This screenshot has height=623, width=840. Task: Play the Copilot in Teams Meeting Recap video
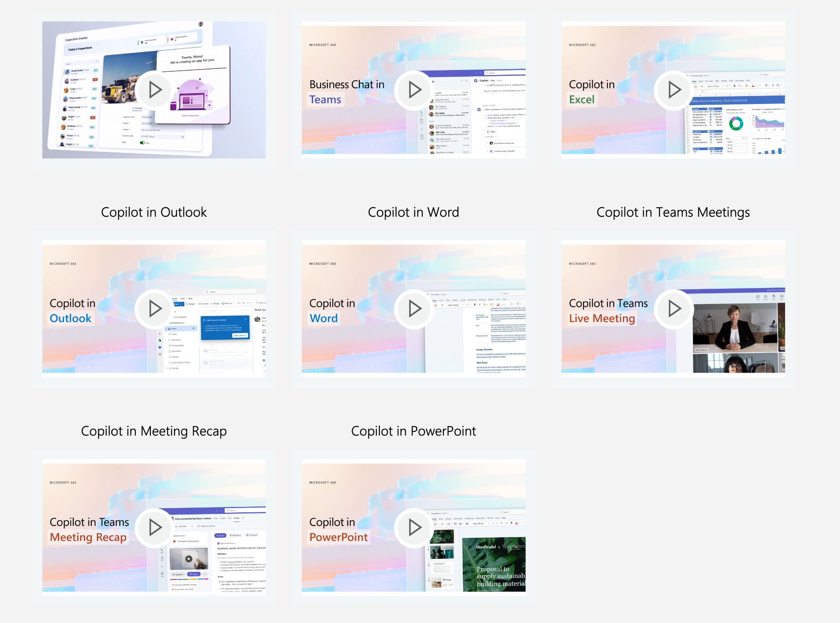[156, 527]
